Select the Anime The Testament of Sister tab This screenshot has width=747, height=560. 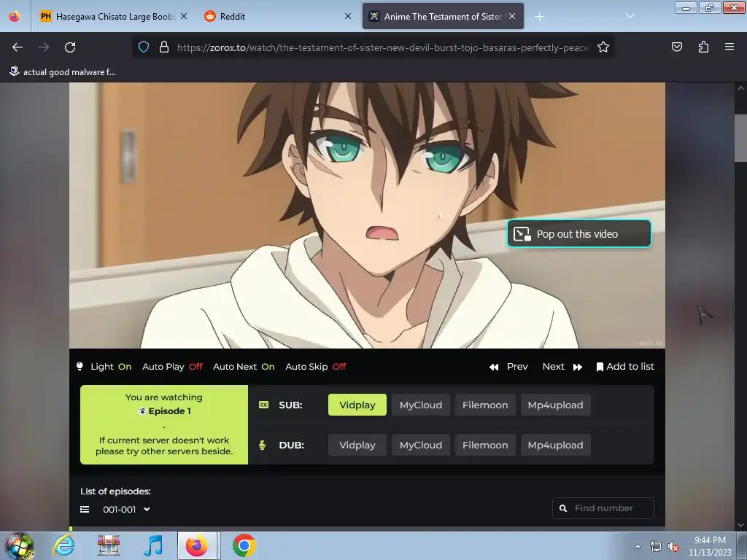point(443,16)
